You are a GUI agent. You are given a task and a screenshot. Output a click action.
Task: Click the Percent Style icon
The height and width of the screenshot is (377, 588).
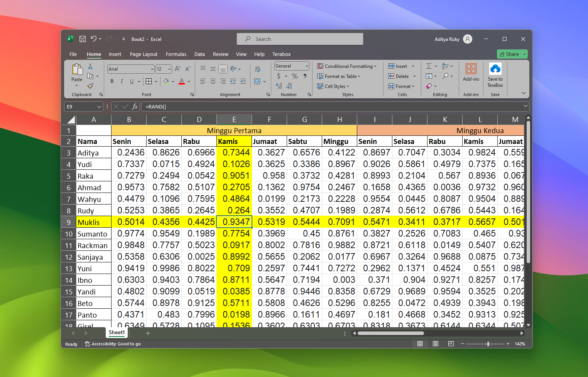(x=295, y=76)
